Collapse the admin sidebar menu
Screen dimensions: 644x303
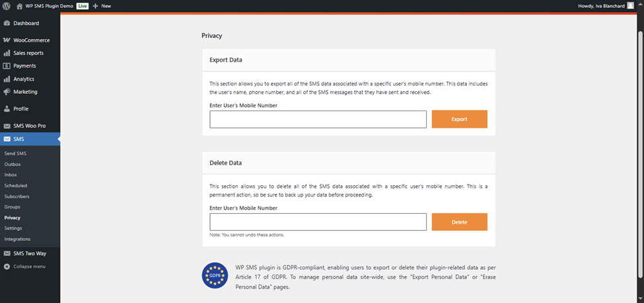click(25, 267)
